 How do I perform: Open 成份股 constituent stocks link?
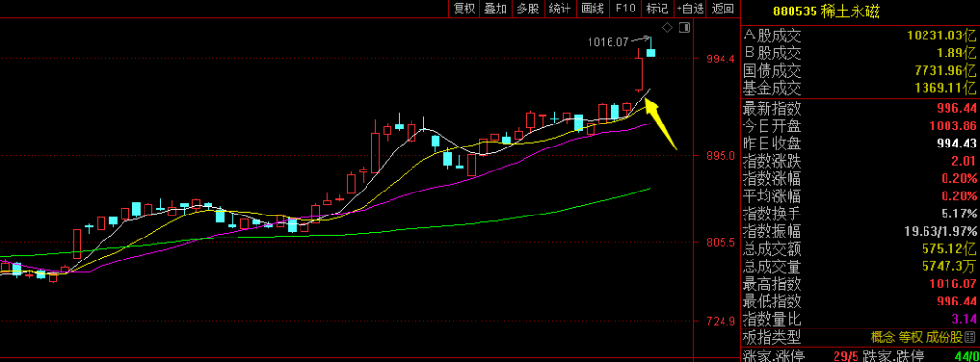[945, 338]
